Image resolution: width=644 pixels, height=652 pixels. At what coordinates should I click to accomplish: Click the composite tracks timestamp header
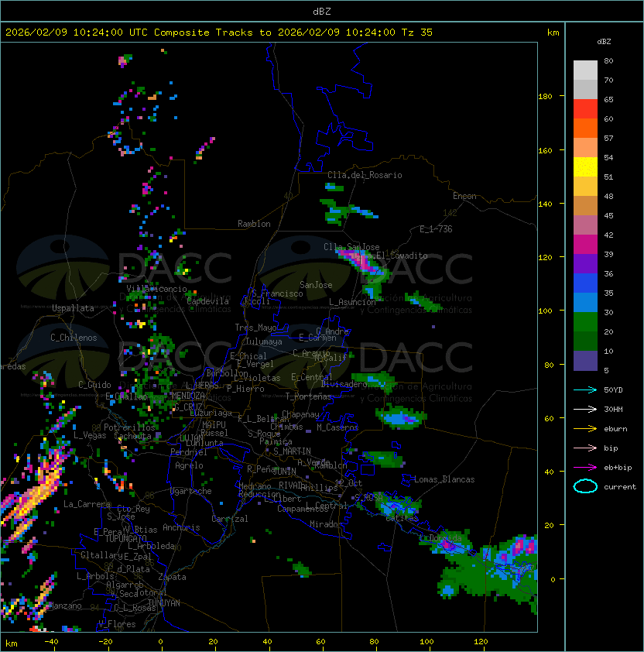click(x=219, y=33)
